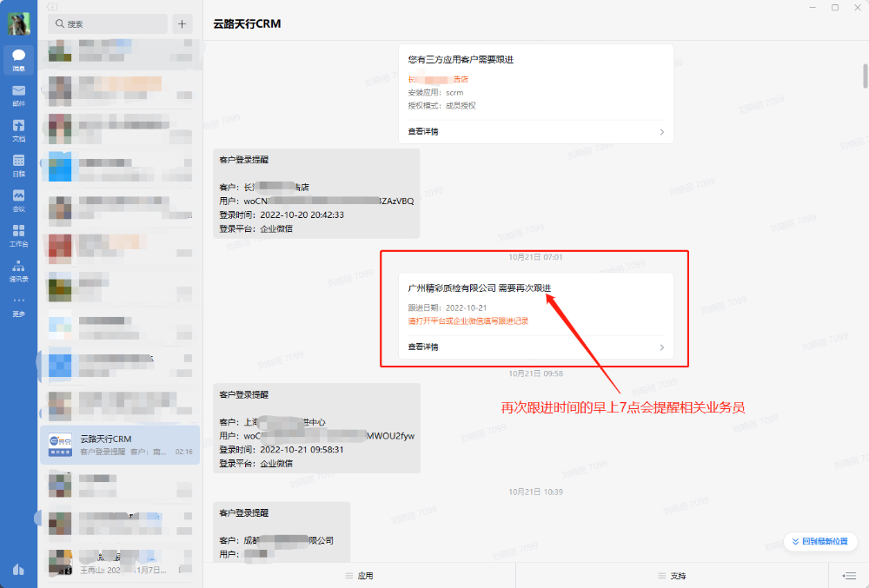Expand chevron on third-party app follow-up card
The height and width of the screenshot is (588, 869).
661,132
